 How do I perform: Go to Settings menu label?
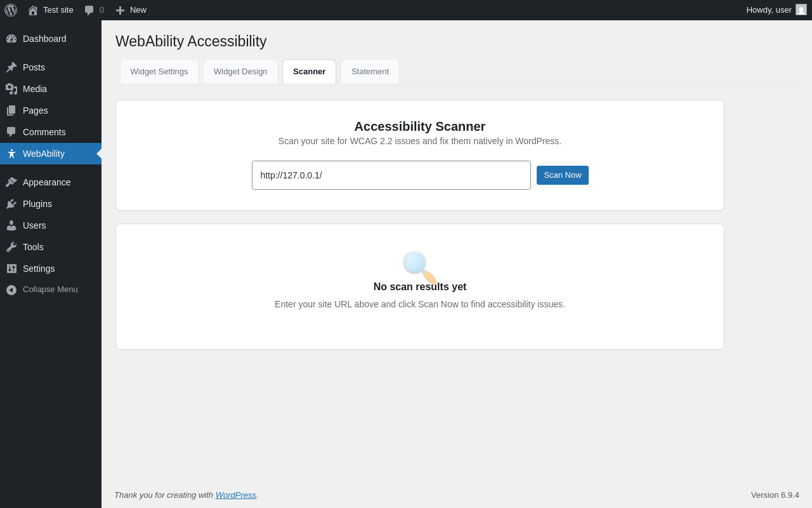click(x=39, y=269)
